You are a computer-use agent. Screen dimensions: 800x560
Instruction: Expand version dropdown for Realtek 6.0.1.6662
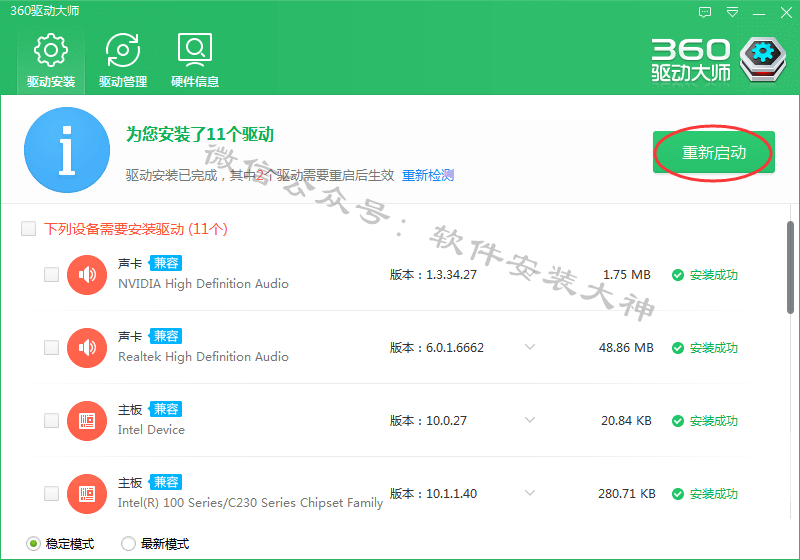530,347
